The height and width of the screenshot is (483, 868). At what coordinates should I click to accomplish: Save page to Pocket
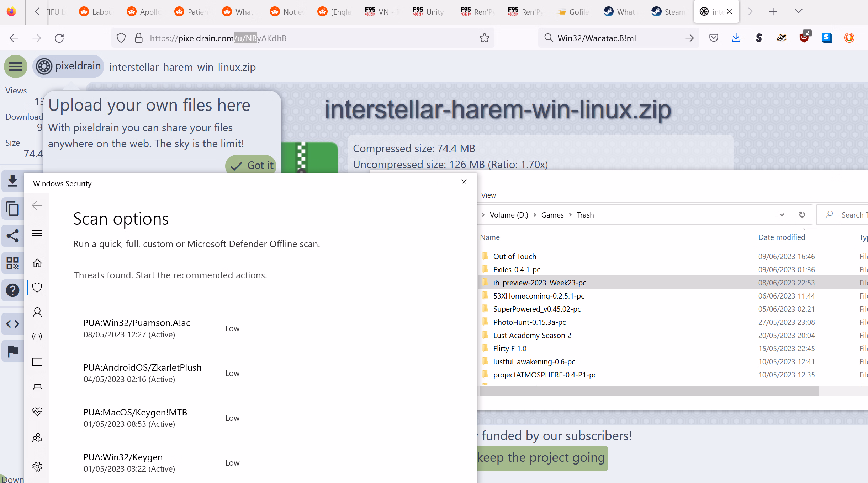pyautogui.click(x=714, y=38)
